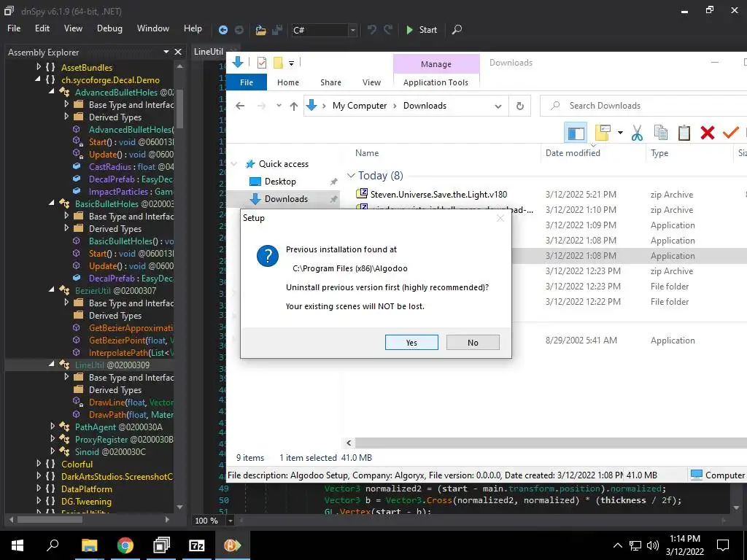
Task: Collapse AdvancedBulletHoles class node
Action: (52, 92)
